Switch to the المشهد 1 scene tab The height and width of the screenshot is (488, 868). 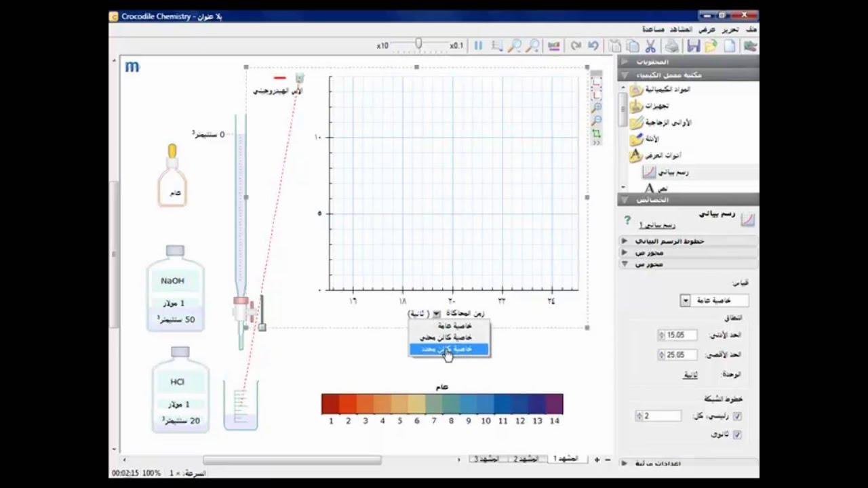click(566, 459)
